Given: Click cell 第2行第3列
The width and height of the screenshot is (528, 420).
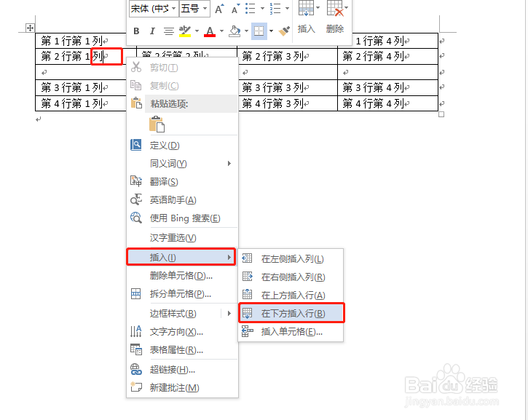Looking at the screenshot, I should coord(287,56).
